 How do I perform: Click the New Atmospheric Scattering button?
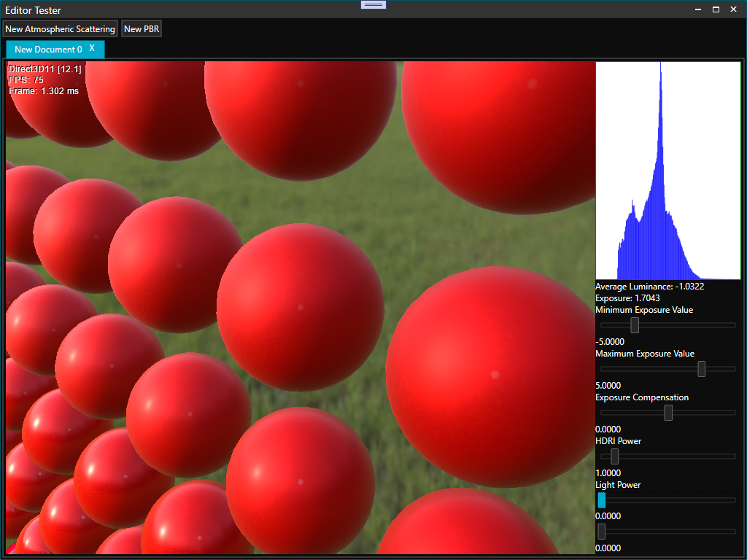tap(60, 29)
